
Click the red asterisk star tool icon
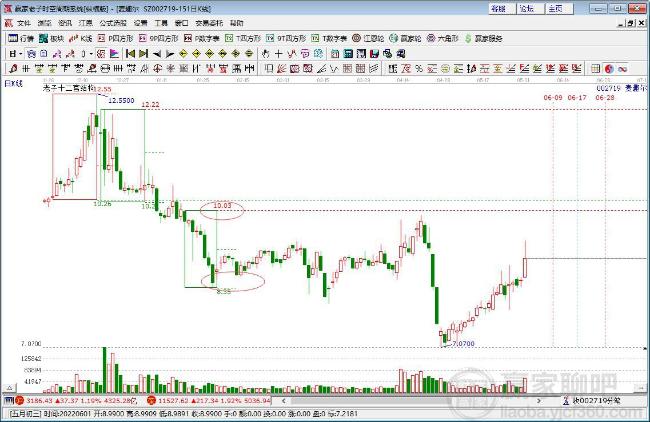(x=170, y=68)
